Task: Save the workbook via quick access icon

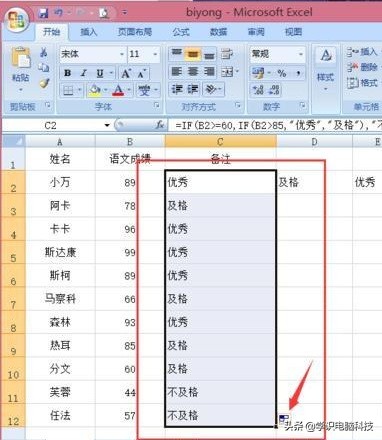Action: [44, 13]
